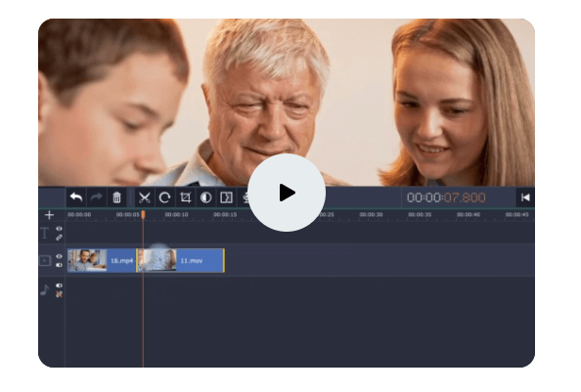Split the clip with the scissors icon
The width and height of the screenshot is (581, 392).
[x=144, y=197]
